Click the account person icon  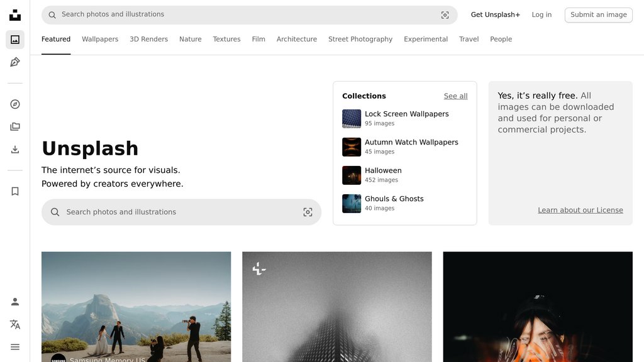pos(14,301)
